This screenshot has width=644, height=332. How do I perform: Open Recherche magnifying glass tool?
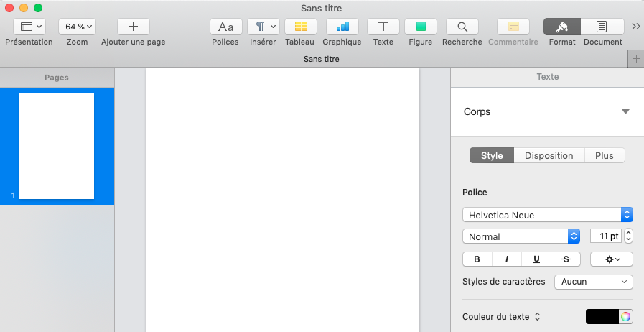462,27
